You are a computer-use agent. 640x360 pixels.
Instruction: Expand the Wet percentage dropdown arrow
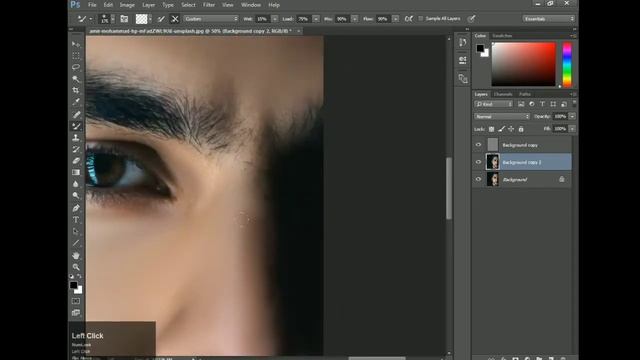pos(275,19)
